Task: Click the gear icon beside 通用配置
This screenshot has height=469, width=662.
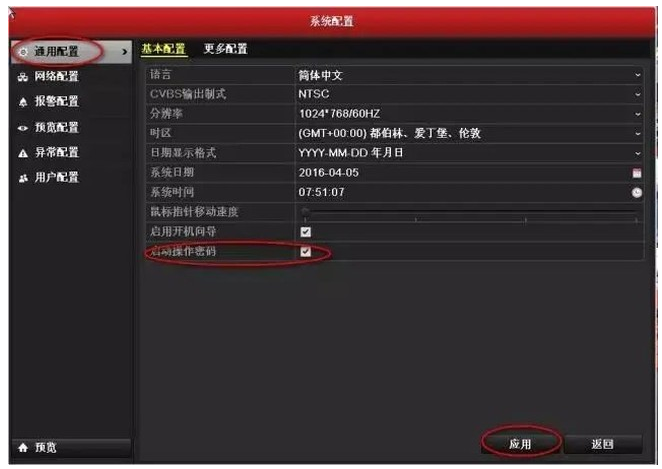Action: [23, 52]
